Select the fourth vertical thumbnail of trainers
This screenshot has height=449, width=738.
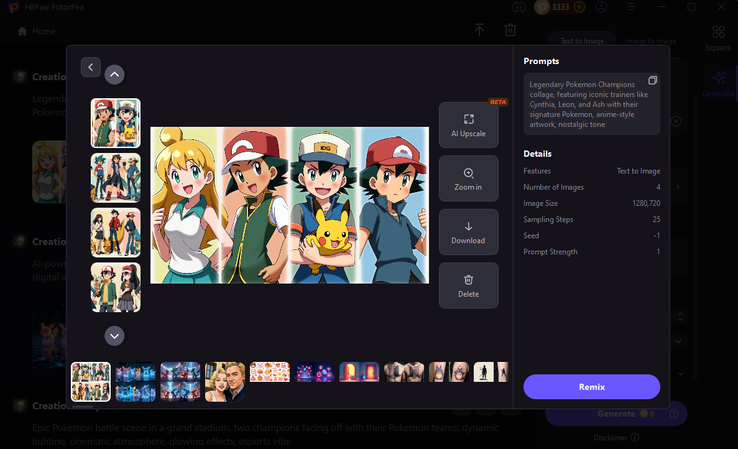pos(116,288)
